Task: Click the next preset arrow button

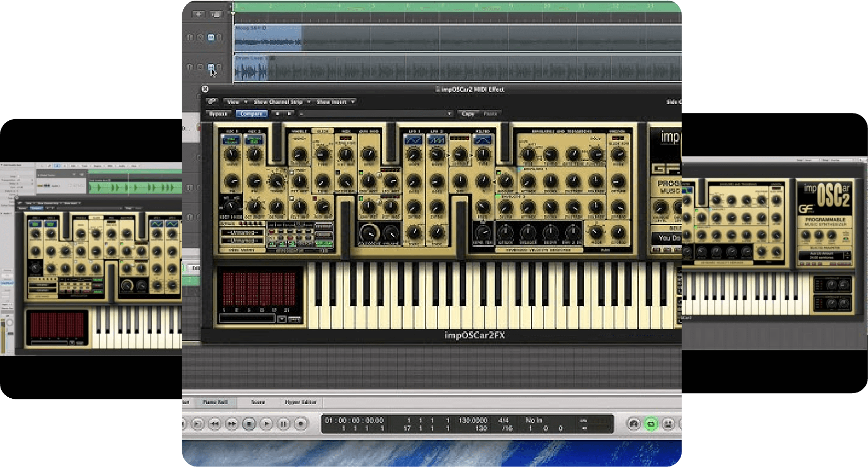Action: pos(290,113)
